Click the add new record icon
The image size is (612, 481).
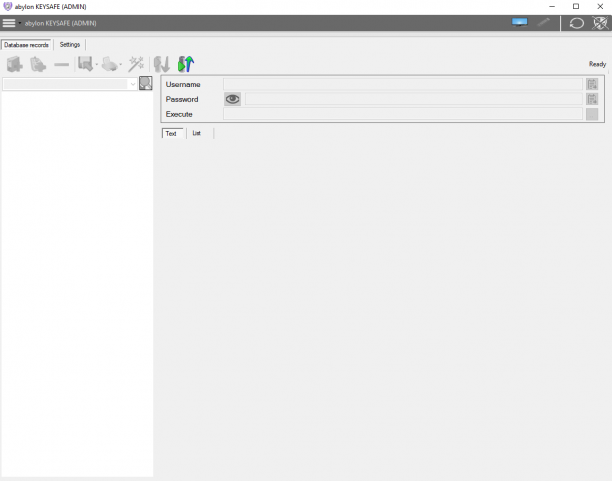(x=14, y=64)
